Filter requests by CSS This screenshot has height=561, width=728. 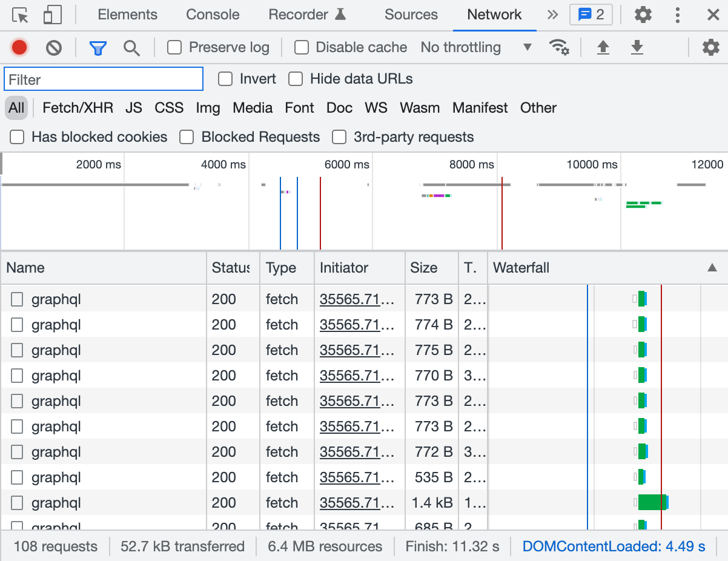169,108
